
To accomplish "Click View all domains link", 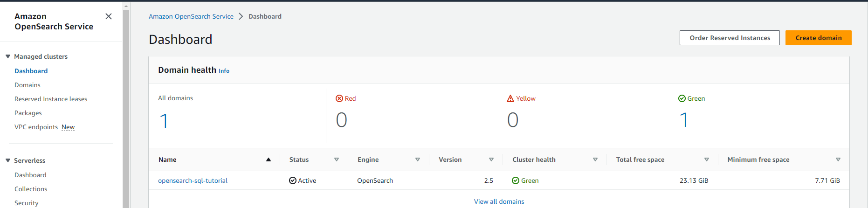I will (499, 201).
